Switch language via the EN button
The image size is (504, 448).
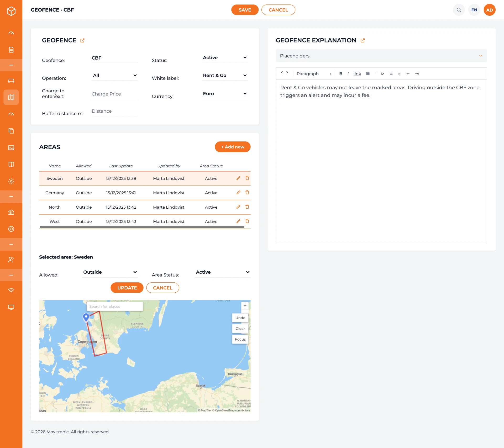[474, 10]
